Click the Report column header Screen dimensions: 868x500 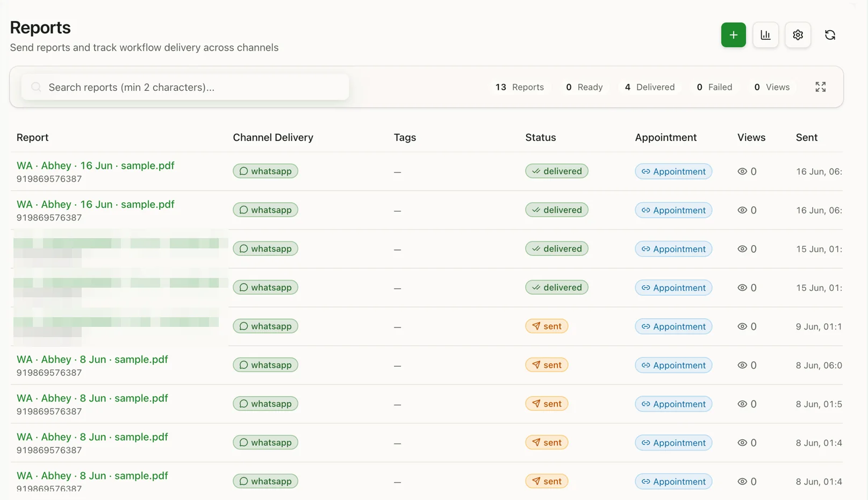pos(32,137)
